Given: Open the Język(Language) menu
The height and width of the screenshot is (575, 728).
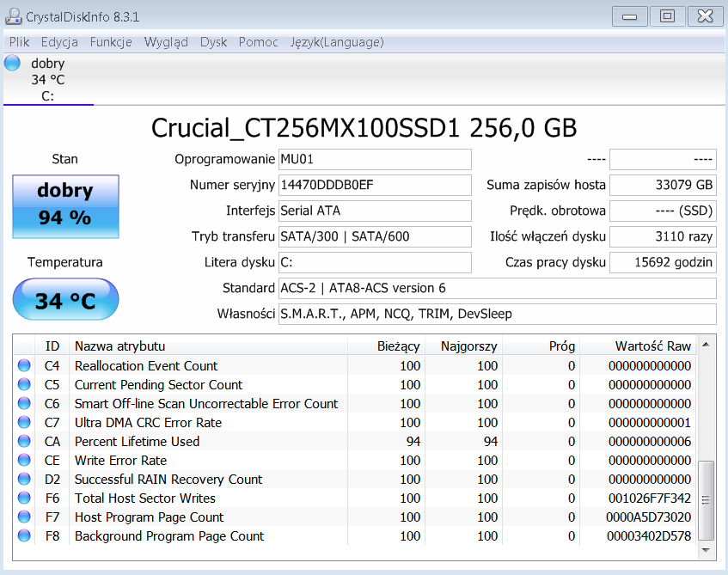Looking at the screenshot, I should pyautogui.click(x=337, y=42).
